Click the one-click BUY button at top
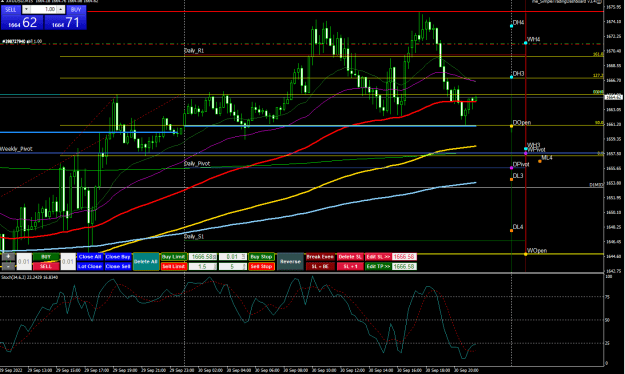This screenshot has width=625, height=374. pyautogui.click(x=76, y=9)
